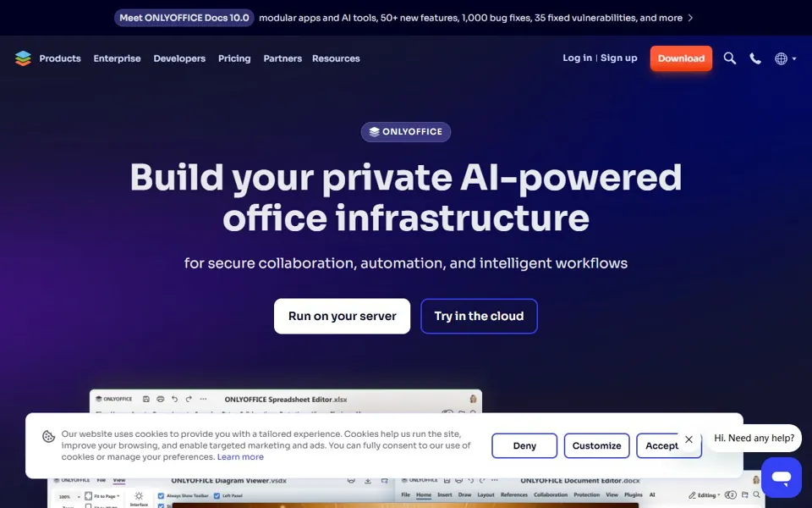The width and height of the screenshot is (812, 508).
Task: Click the open-file-location icon in Document Editor
Action: 744,494
